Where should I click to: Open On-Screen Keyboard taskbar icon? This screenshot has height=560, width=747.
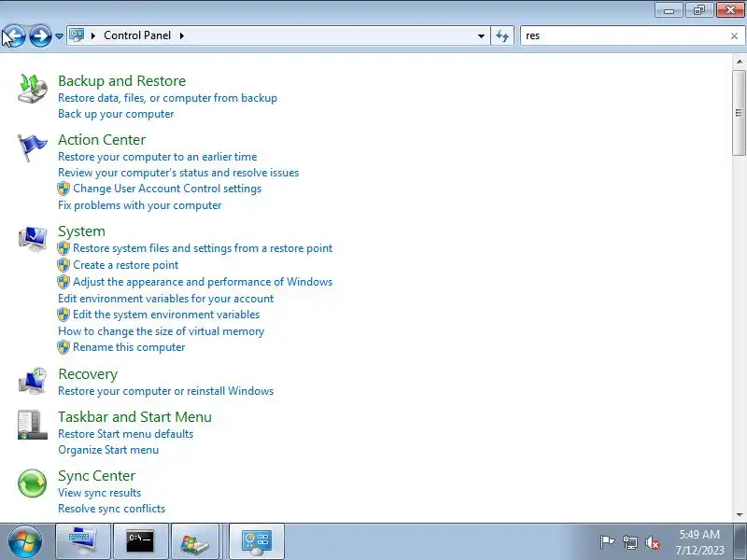[83, 541]
